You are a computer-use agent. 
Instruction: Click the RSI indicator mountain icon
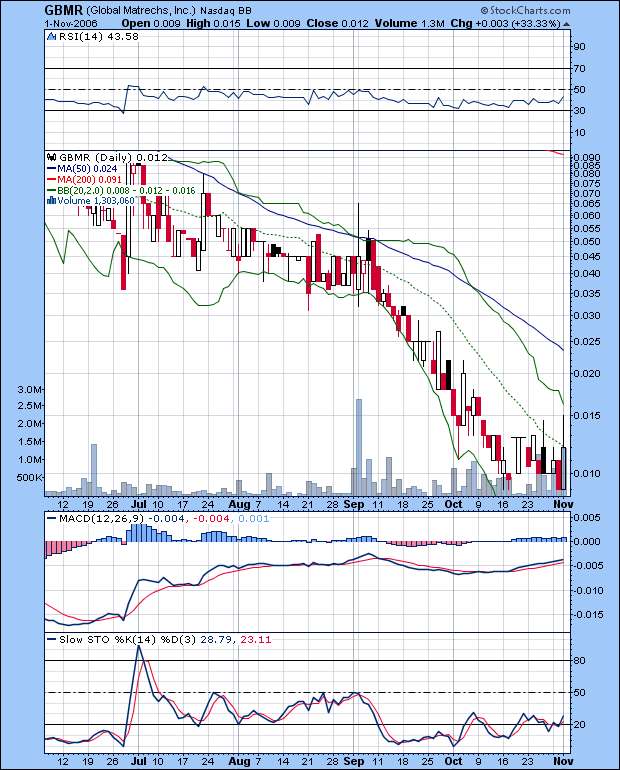tap(52, 36)
